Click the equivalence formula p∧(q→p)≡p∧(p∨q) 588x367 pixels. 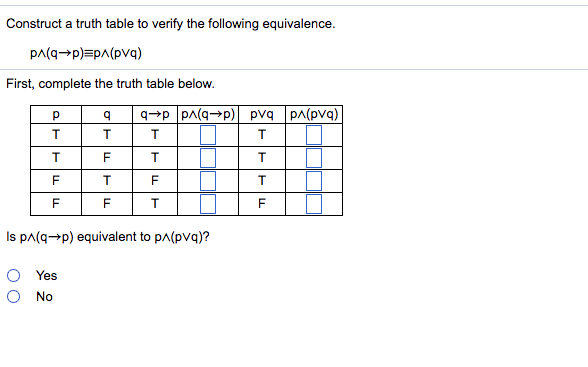[x=86, y=53]
